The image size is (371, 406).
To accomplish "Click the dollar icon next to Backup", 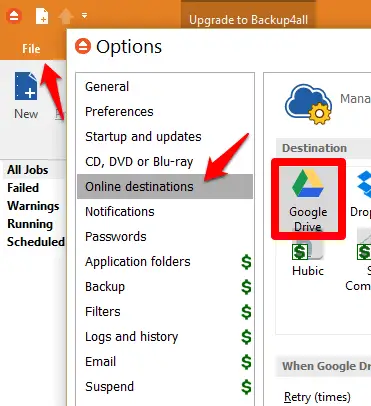I will 246,287.
